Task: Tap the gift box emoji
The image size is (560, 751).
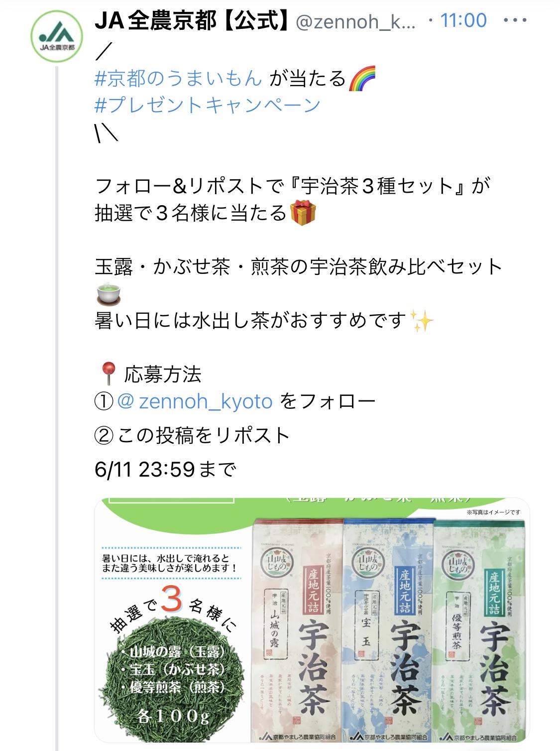Action: coord(303,213)
